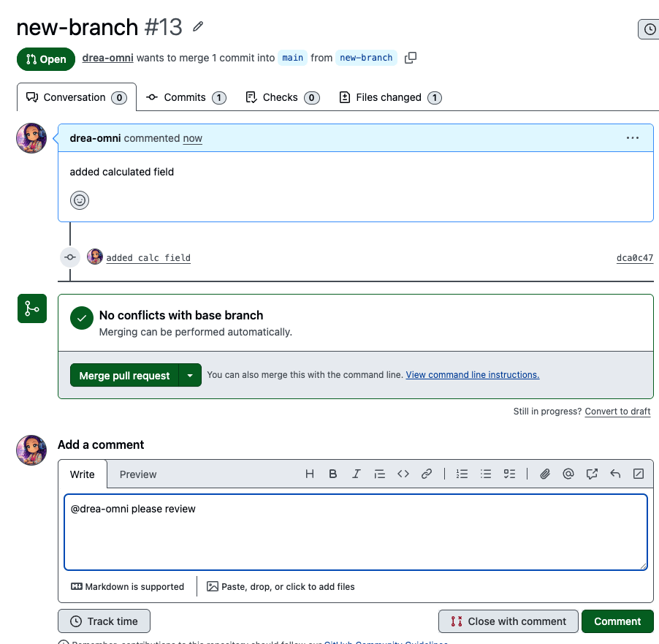659x644 pixels.
Task: Click the main base branch label
Action: (x=292, y=58)
